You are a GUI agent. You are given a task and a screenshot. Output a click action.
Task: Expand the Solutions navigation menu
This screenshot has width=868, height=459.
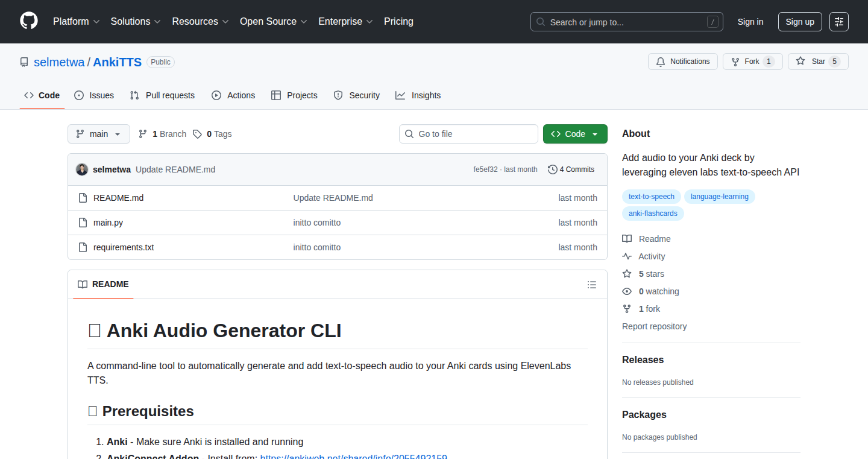point(136,22)
